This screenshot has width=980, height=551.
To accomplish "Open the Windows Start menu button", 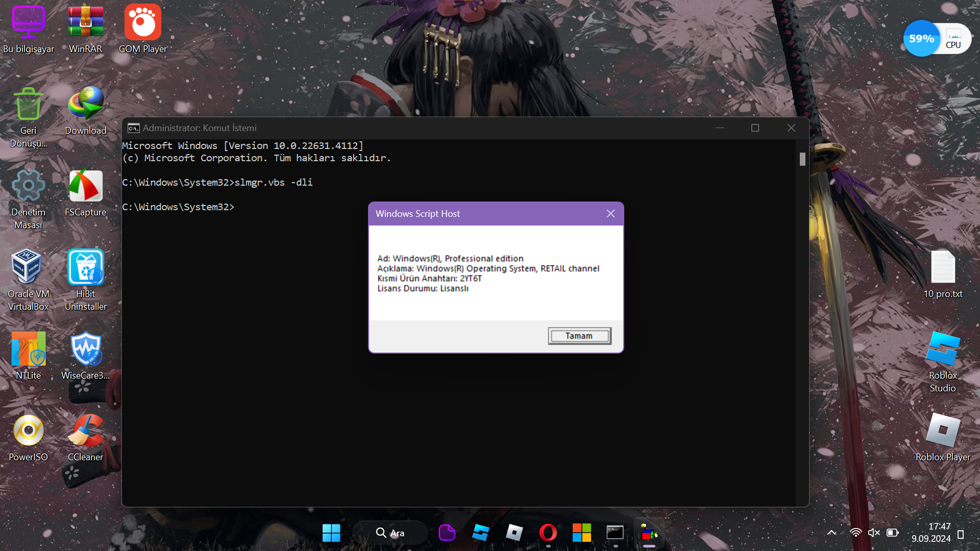I will 331,533.
